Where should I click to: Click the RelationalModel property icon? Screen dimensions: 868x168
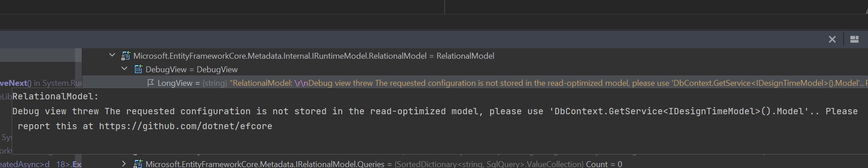point(126,56)
